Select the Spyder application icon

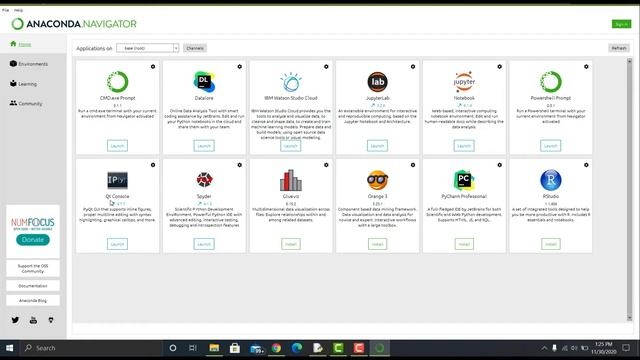(204, 180)
